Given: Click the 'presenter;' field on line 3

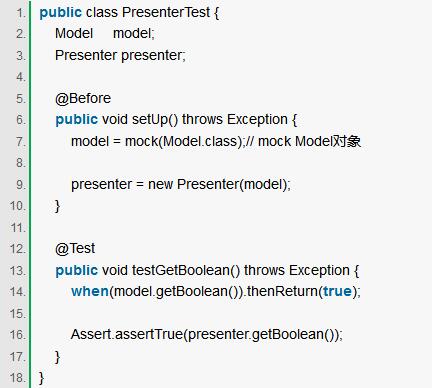Looking at the screenshot, I should [x=153, y=55].
